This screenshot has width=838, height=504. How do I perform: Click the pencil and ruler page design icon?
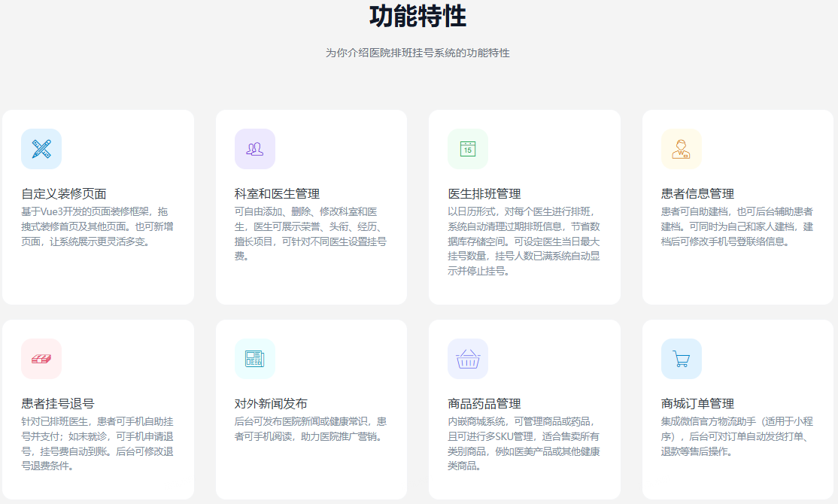click(x=41, y=149)
